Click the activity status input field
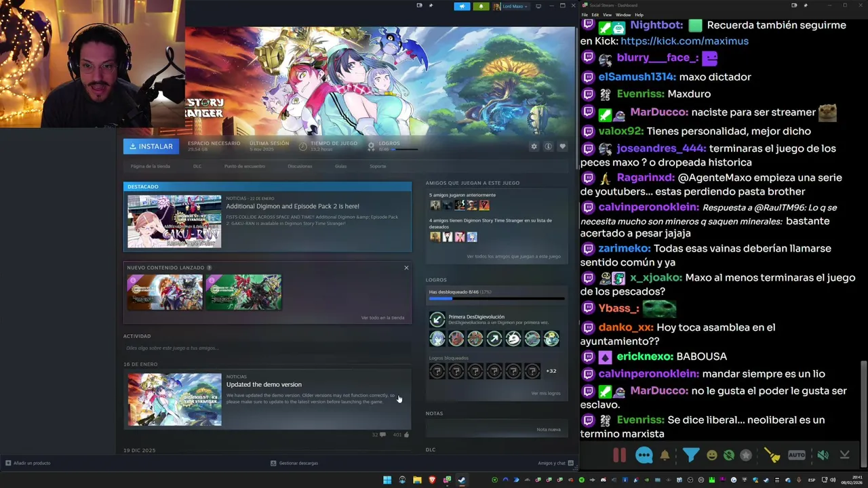This screenshot has height=488, width=868. click(267, 348)
